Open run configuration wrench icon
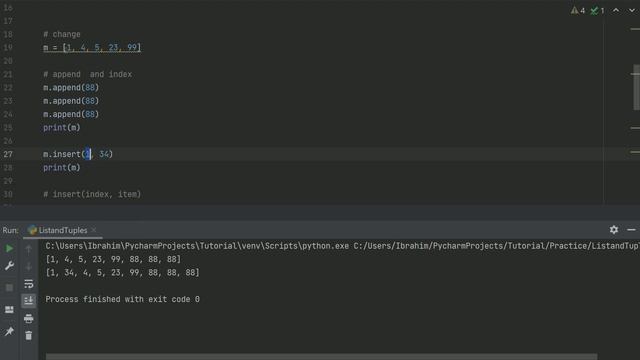Screen dimensions: 640x360 pyautogui.click(x=9, y=266)
